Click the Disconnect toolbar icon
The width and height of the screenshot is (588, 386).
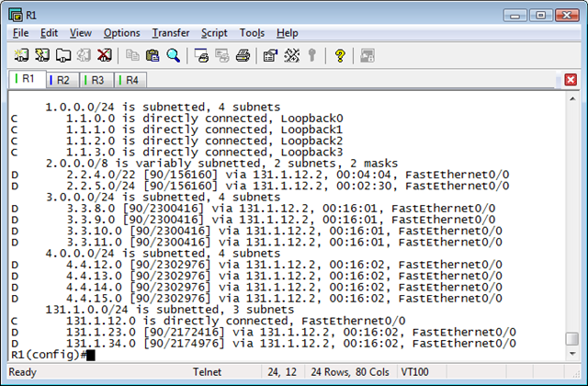(104, 55)
